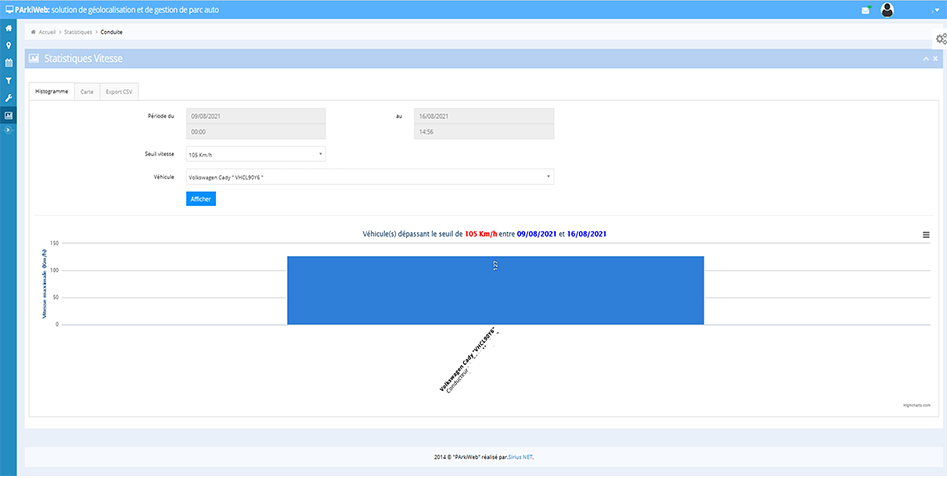Click the Afficher button
Screen dimensions: 947x478
pyautogui.click(x=200, y=199)
